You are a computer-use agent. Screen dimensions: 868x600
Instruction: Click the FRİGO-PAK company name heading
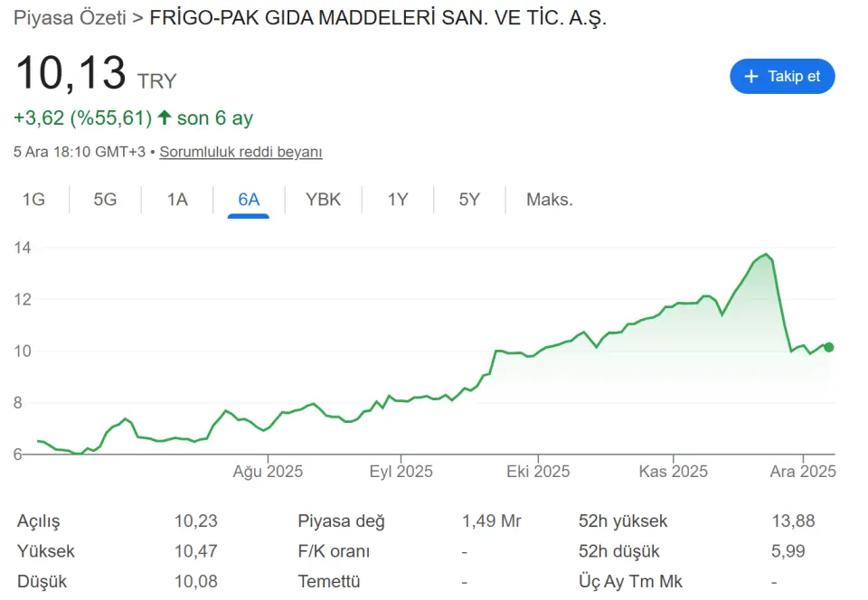point(377,18)
